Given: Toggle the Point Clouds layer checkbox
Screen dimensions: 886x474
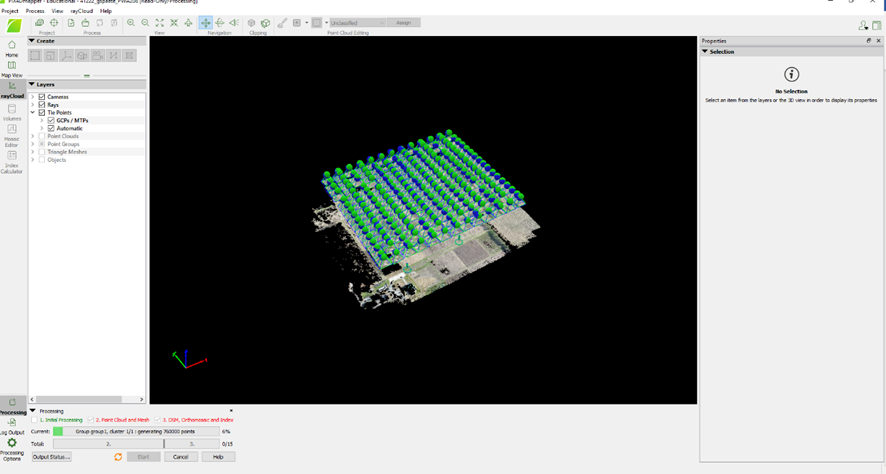Looking at the screenshot, I should [42, 136].
